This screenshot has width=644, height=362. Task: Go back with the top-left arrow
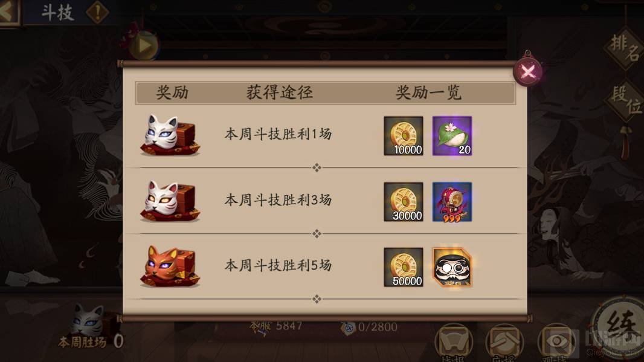8,12
